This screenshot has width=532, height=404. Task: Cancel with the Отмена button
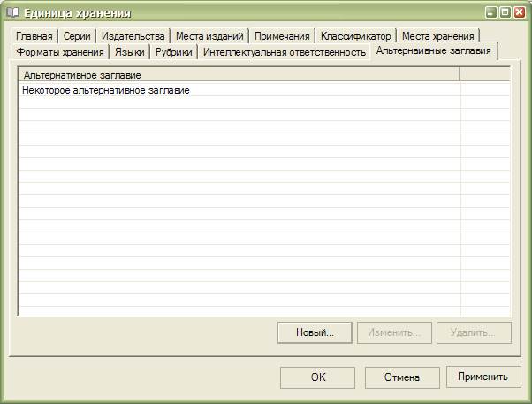pos(401,377)
